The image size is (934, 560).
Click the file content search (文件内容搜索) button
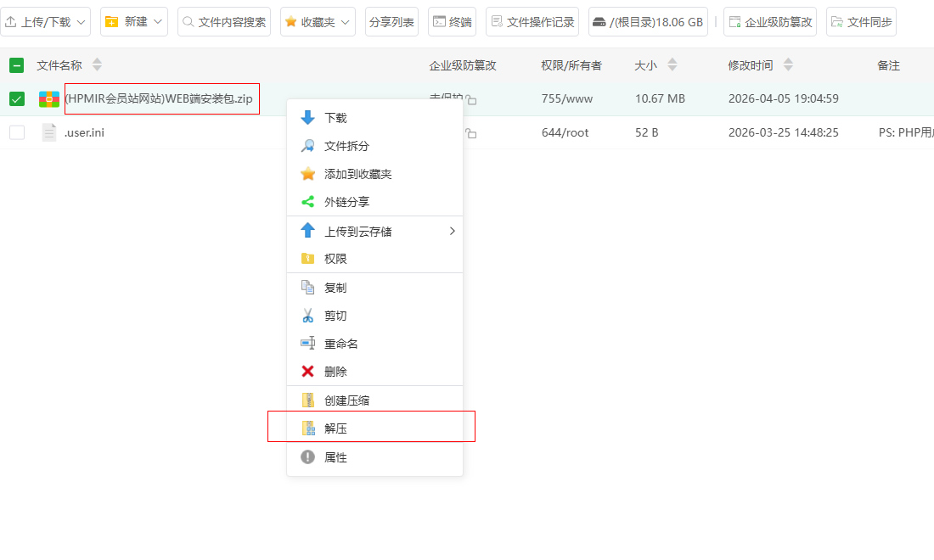(224, 22)
